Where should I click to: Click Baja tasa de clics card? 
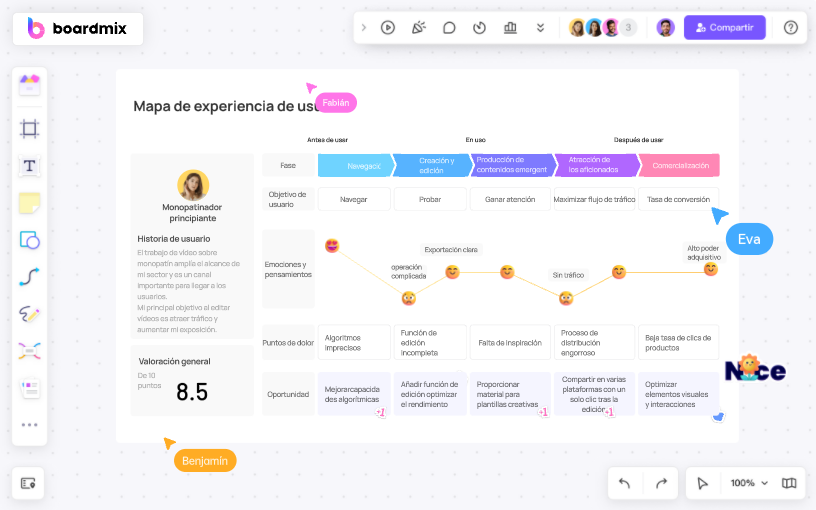coord(678,342)
